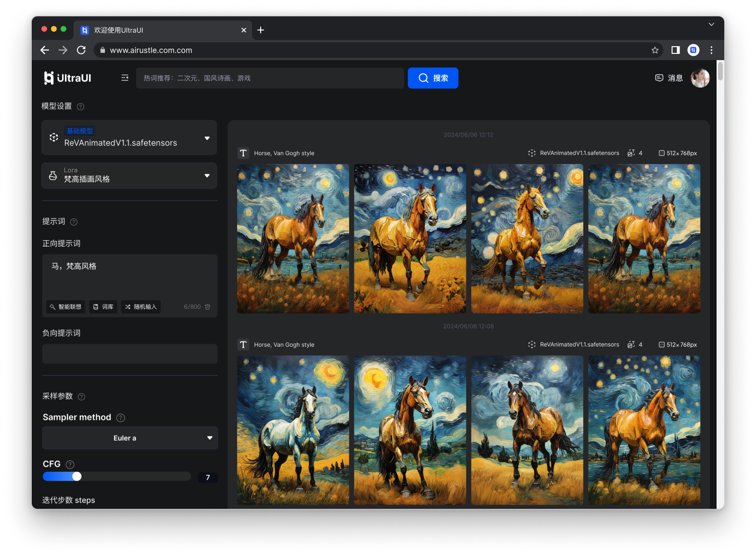Image resolution: width=756 pixels, height=556 pixels.
Task: Click the 迭代步数 steps label
Action: point(69,500)
